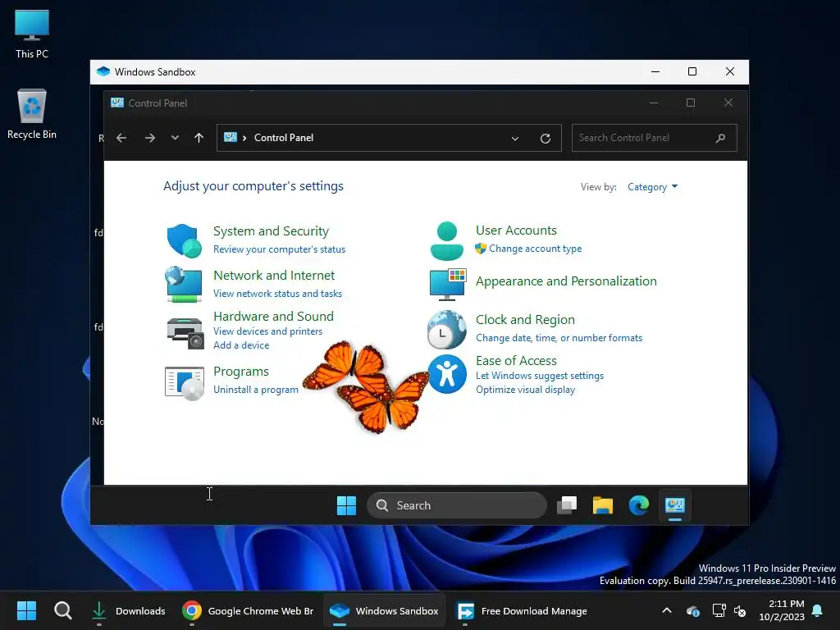Open Appearance and Personalization link
The height and width of the screenshot is (630, 840).
(566, 281)
